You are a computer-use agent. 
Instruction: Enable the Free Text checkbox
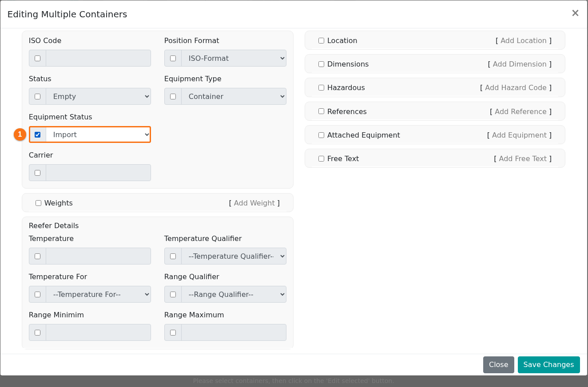pyautogui.click(x=321, y=158)
